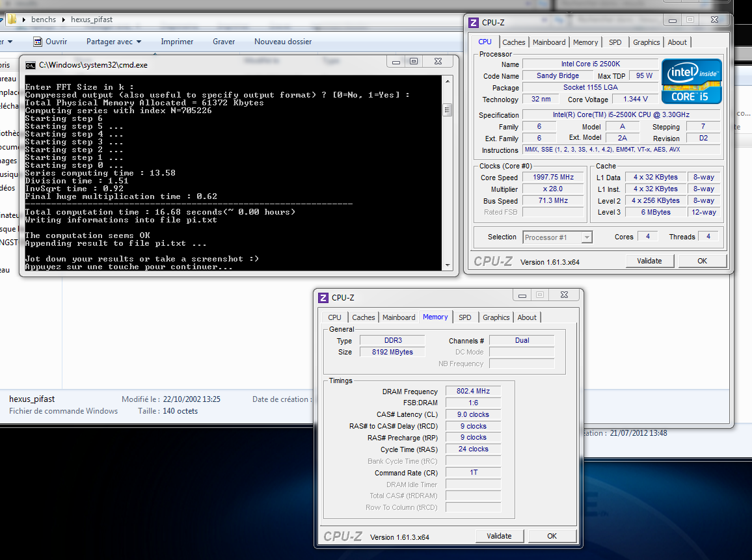The image size is (752, 560).
Task: Select Memory tab in upper CPU-Z window
Action: (585, 42)
